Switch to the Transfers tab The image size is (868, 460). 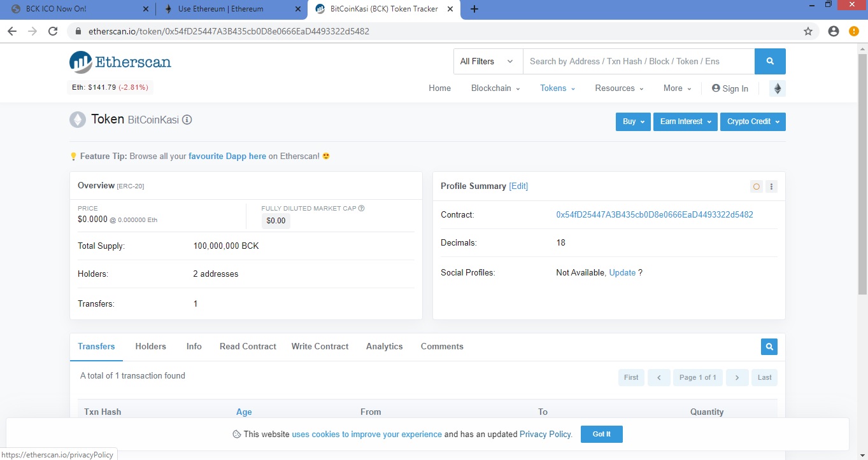click(96, 347)
